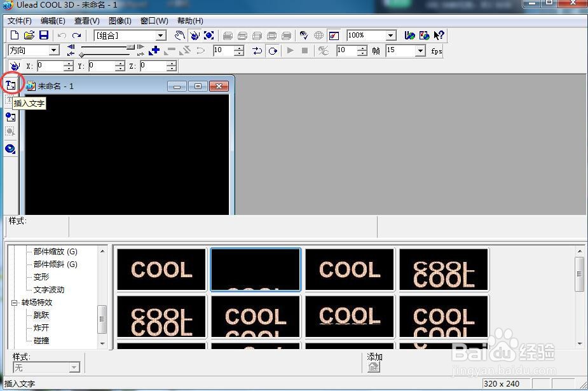Activate the context help arrow-question icon
The image size is (588, 391).
tap(439, 36)
